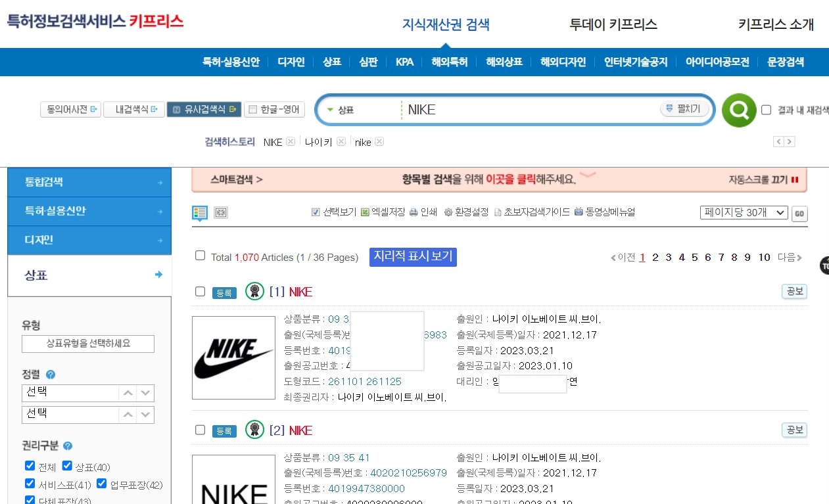The image size is (829, 504).
Task: Click the registration medal icon on result 1
Action: pos(254,290)
